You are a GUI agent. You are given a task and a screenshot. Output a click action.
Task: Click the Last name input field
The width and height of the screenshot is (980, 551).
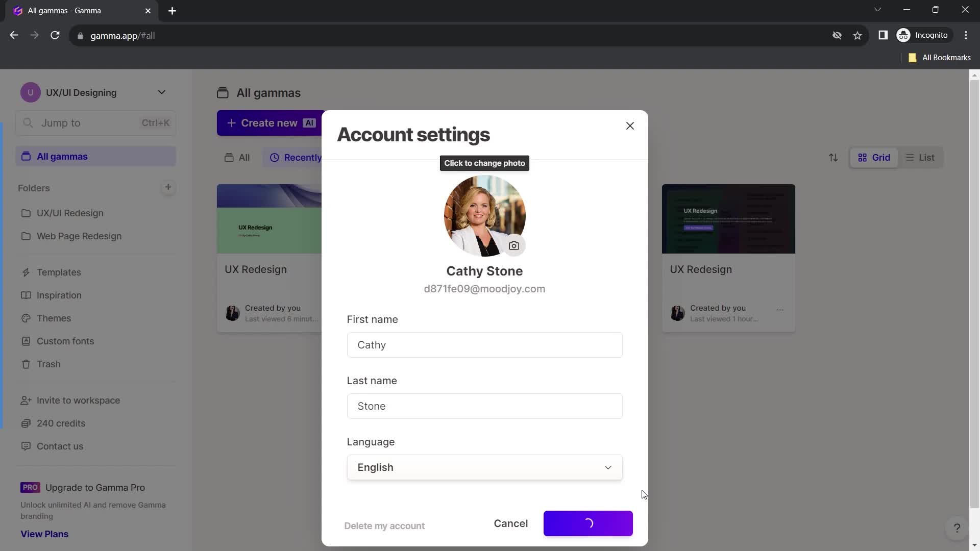coord(484,406)
